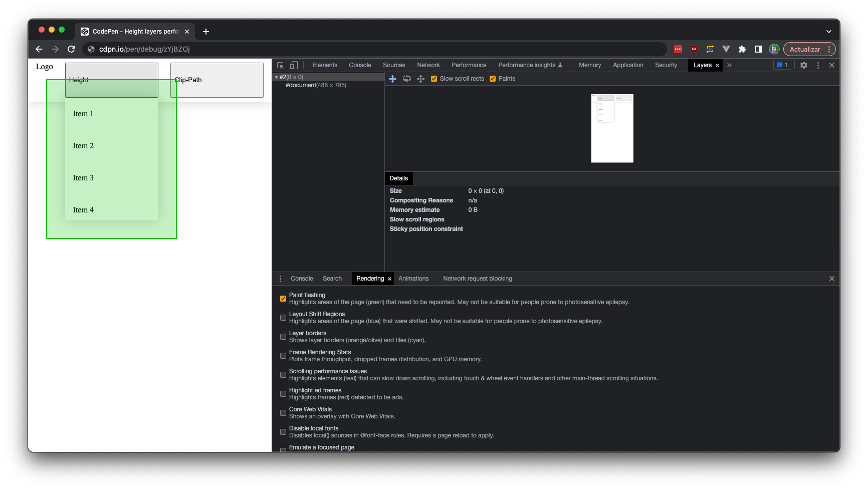Select the inspect element cursor icon
The width and height of the screenshot is (868, 489).
click(280, 65)
